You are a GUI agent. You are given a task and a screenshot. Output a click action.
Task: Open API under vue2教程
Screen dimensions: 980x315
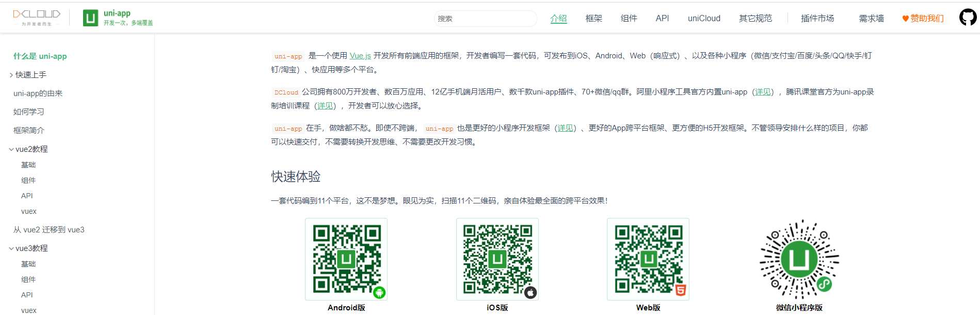(27, 196)
